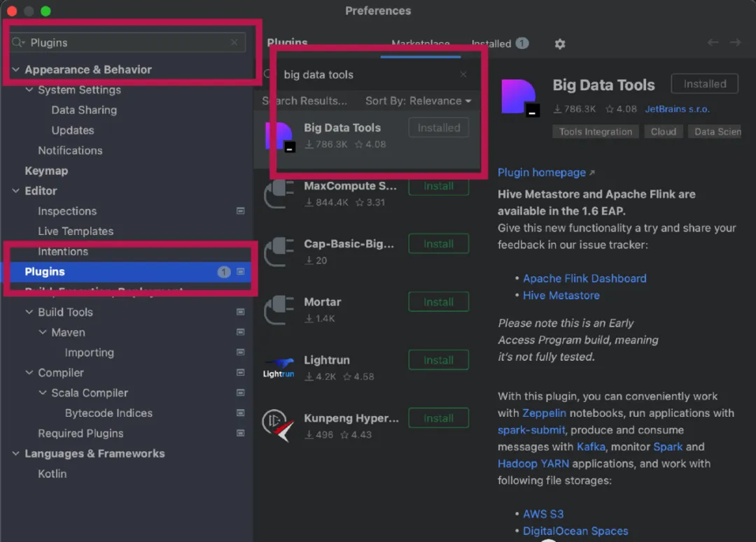Open Kotlin settings

[x=52, y=473]
